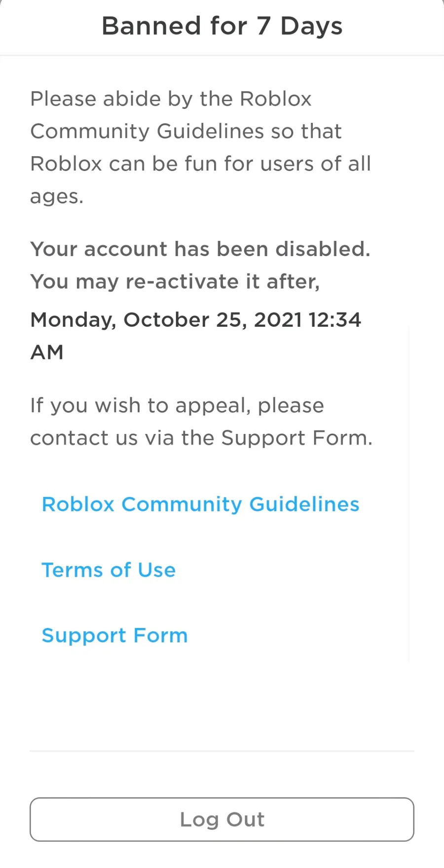Open the blue Roblox Community Guidelines link
This screenshot has width=444, height=868.
200,504
